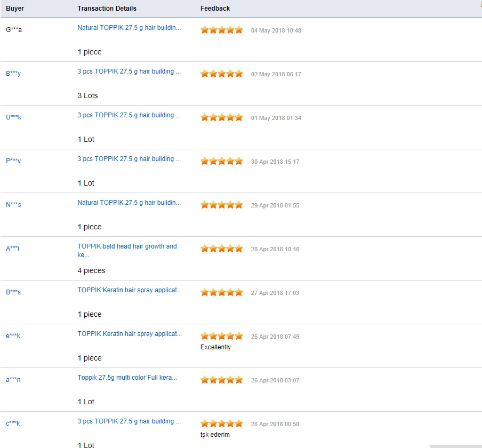Open buyer profile A***i
Viewport: 482px width, 448px height.
point(13,248)
